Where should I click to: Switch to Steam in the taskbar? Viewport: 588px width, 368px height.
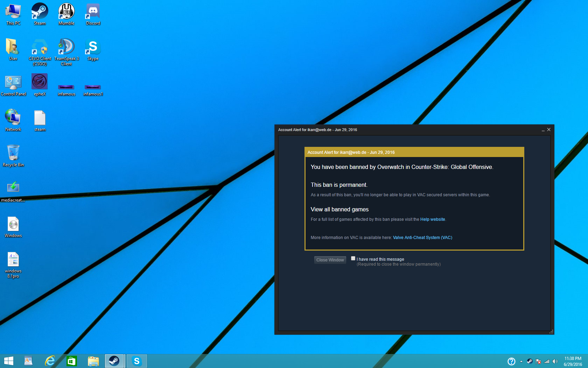click(114, 361)
